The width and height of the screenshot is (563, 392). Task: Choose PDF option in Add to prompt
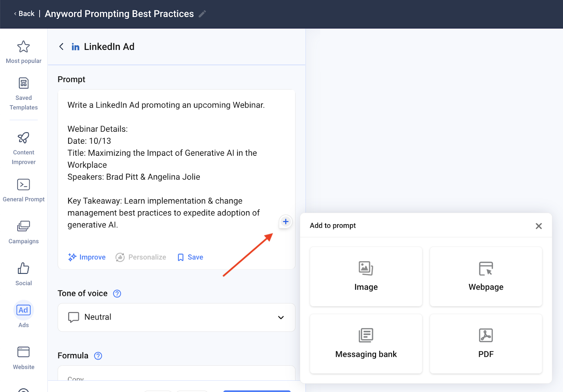(486, 343)
